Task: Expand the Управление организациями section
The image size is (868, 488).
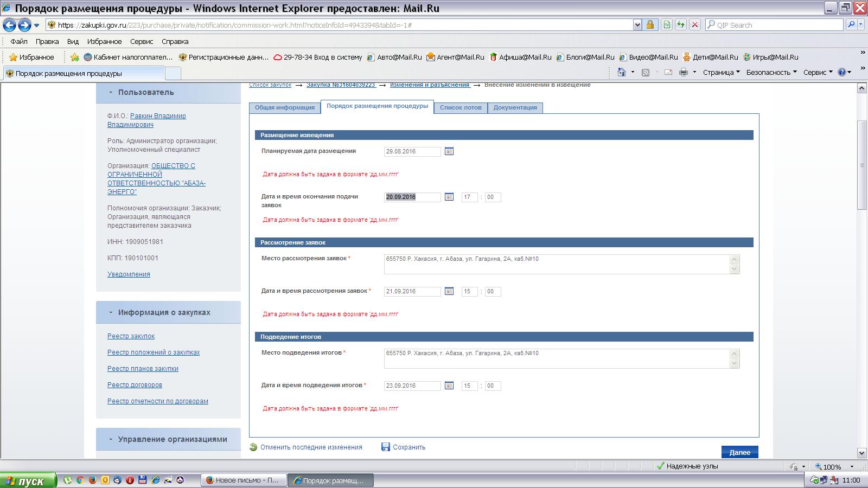Action: pyautogui.click(x=111, y=440)
